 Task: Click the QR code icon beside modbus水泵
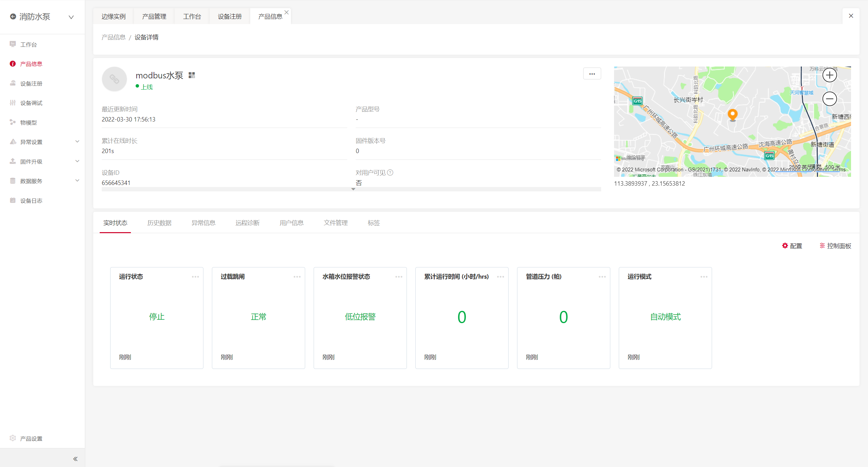192,75
